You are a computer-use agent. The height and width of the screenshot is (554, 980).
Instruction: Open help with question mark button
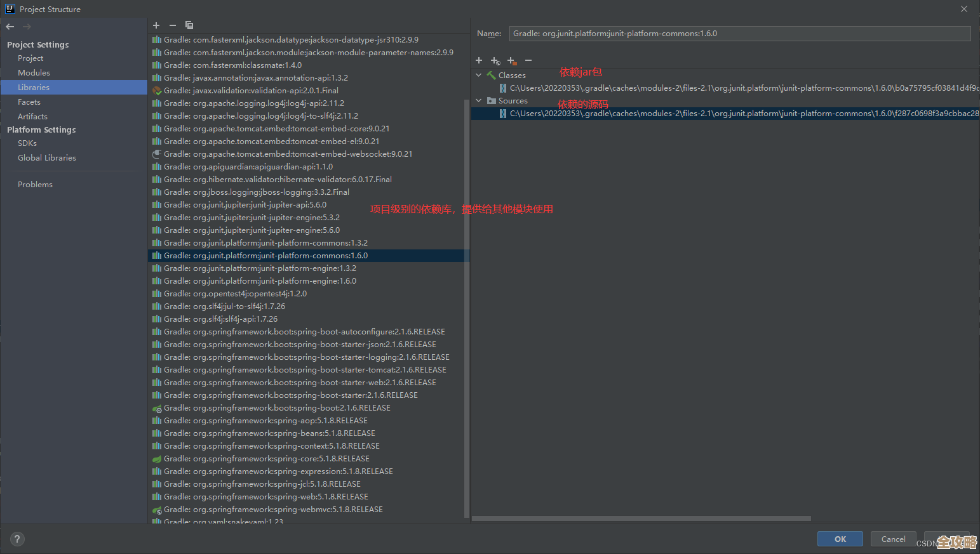click(17, 539)
